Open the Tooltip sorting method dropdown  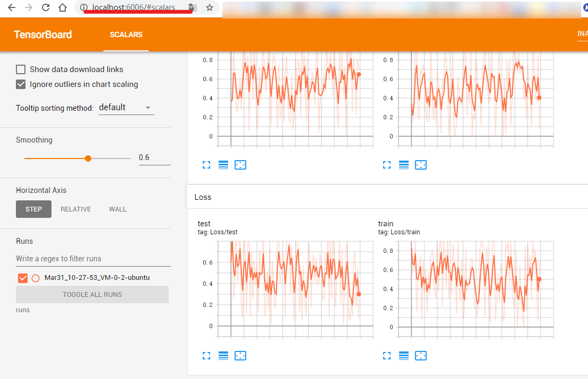point(126,108)
